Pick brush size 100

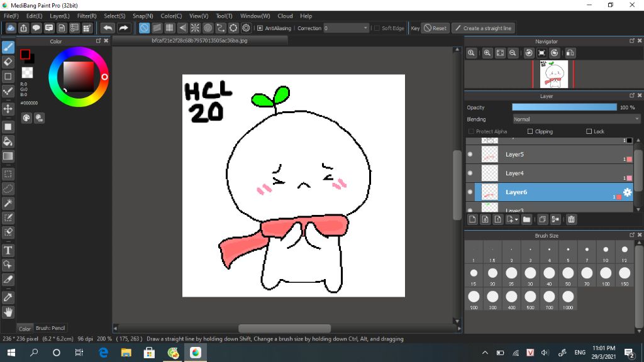coord(606,275)
